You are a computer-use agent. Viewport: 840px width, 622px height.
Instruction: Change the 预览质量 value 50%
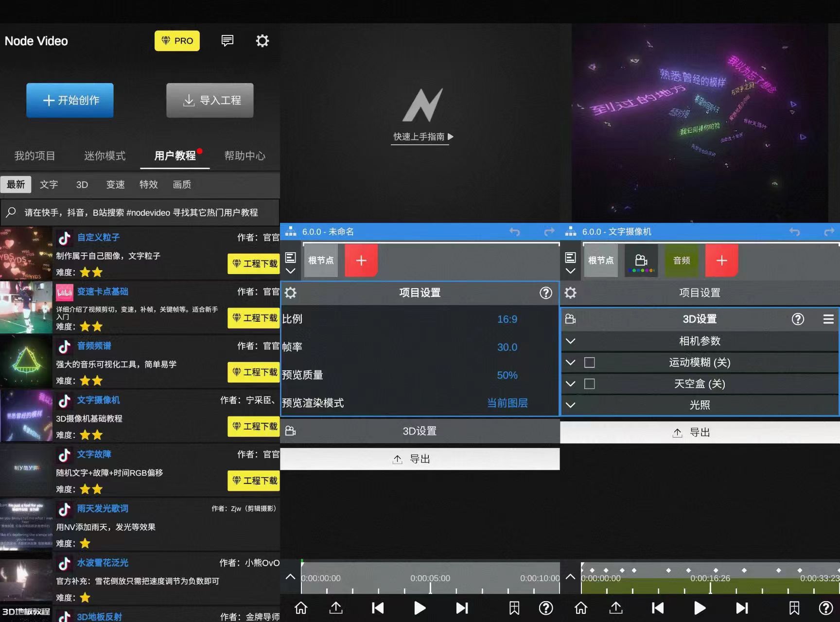[507, 375]
